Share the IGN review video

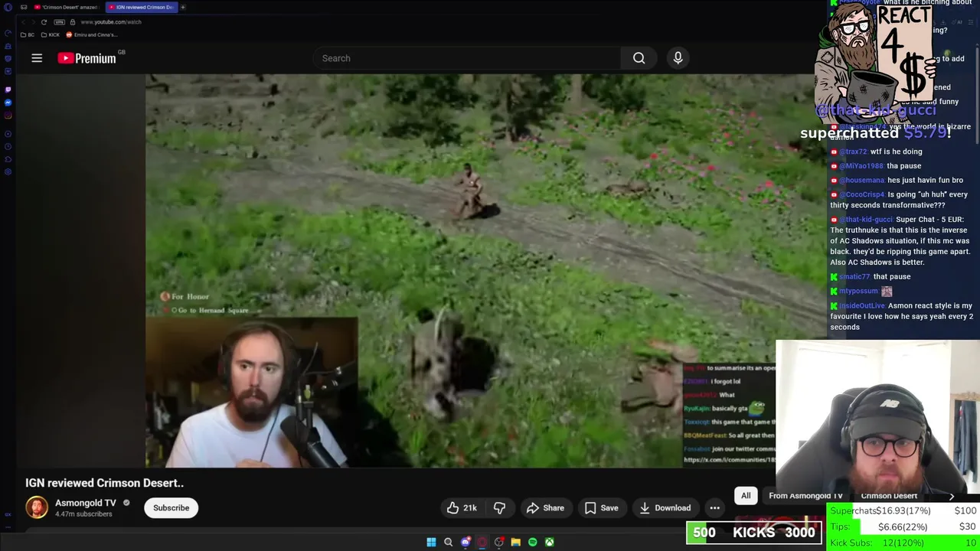(x=545, y=508)
